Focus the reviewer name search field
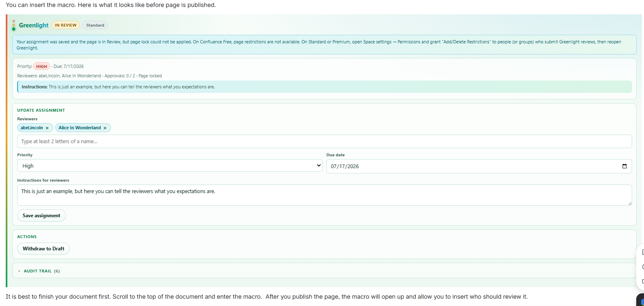The image size is (644, 306). tap(324, 142)
